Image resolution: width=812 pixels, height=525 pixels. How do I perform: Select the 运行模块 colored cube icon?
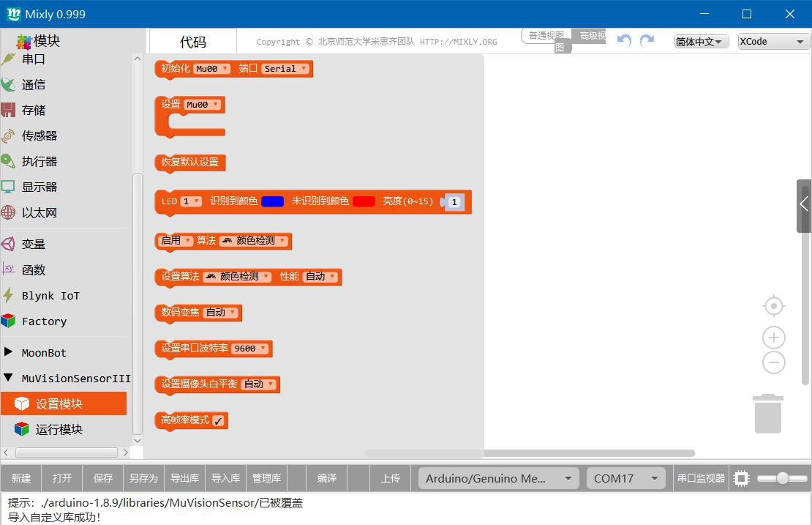[22, 429]
